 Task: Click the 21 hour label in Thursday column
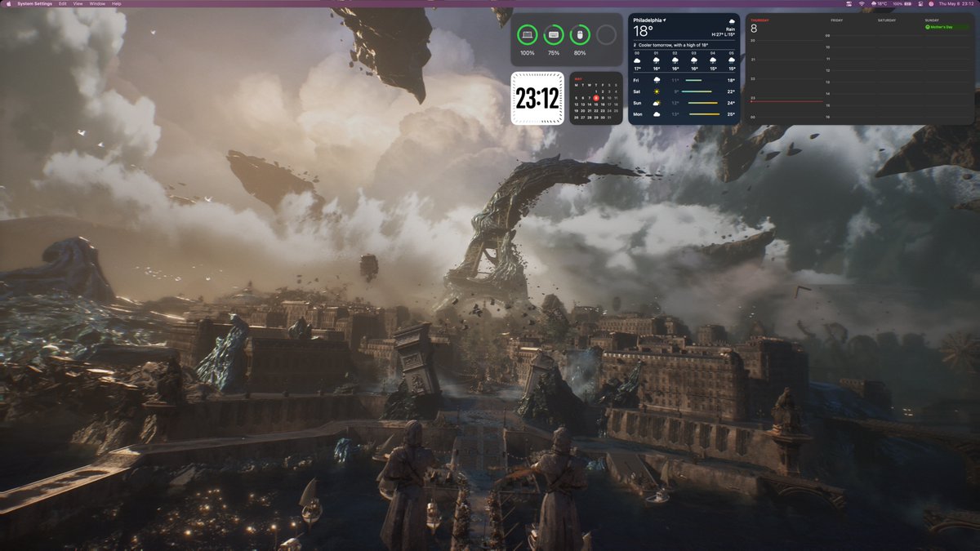click(753, 60)
